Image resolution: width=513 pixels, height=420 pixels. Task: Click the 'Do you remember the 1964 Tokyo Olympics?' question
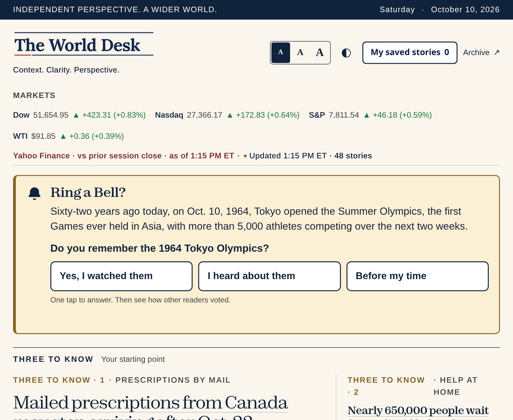[x=159, y=248]
